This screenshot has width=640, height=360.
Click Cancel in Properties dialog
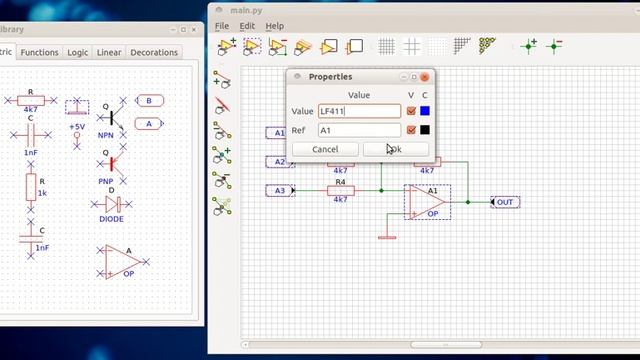[x=325, y=149]
